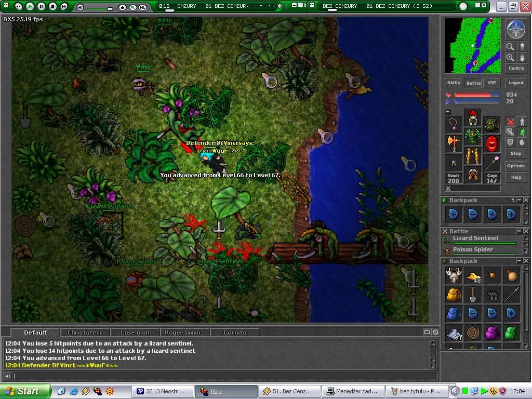Click the equipped green backpack slot
This screenshot has height=399, width=532.
coord(491,125)
